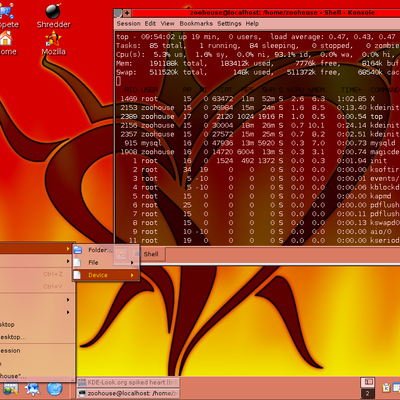Expand the Device submenu arrow
400x400 pixels.
pyautogui.click(x=132, y=275)
